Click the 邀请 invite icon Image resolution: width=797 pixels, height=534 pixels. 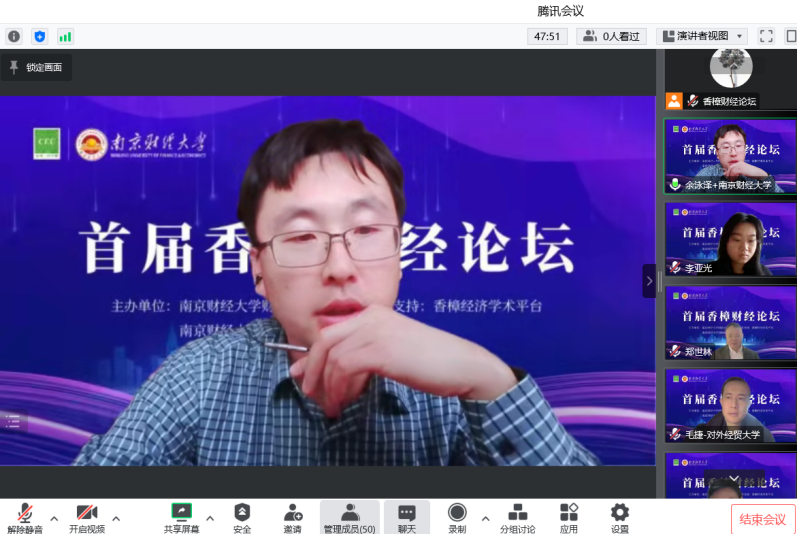[x=292, y=517]
